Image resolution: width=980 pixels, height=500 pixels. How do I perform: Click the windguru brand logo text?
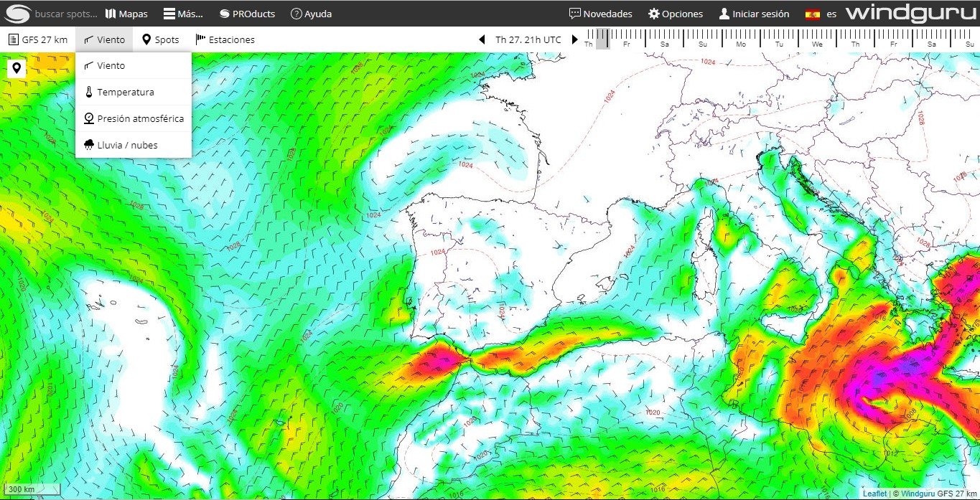pos(910,14)
